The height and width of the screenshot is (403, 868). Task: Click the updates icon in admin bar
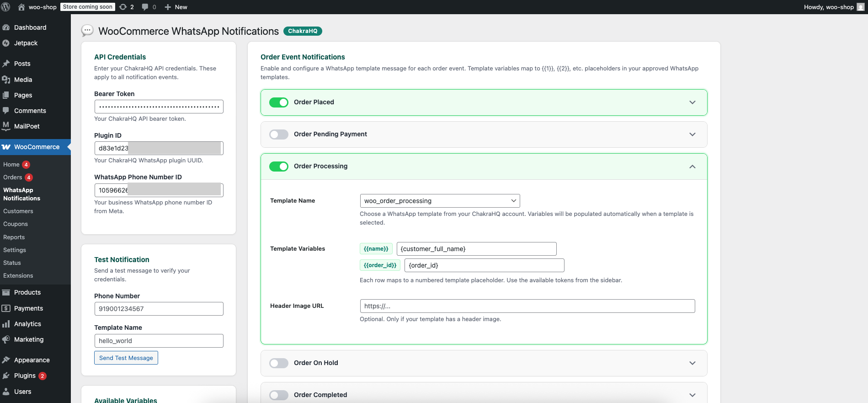[x=123, y=7]
